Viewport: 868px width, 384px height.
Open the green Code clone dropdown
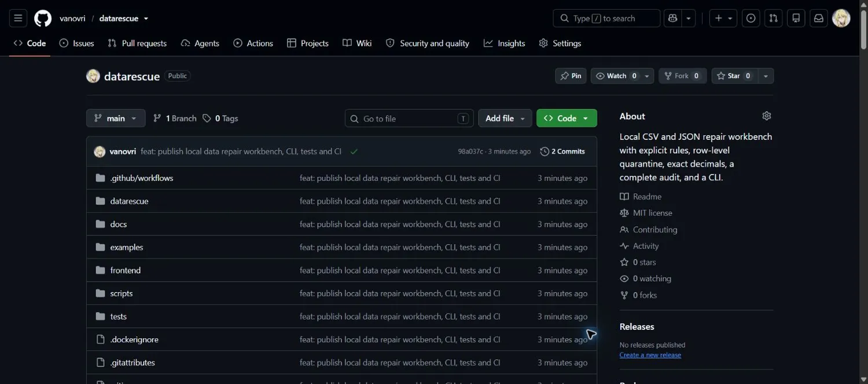click(567, 119)
